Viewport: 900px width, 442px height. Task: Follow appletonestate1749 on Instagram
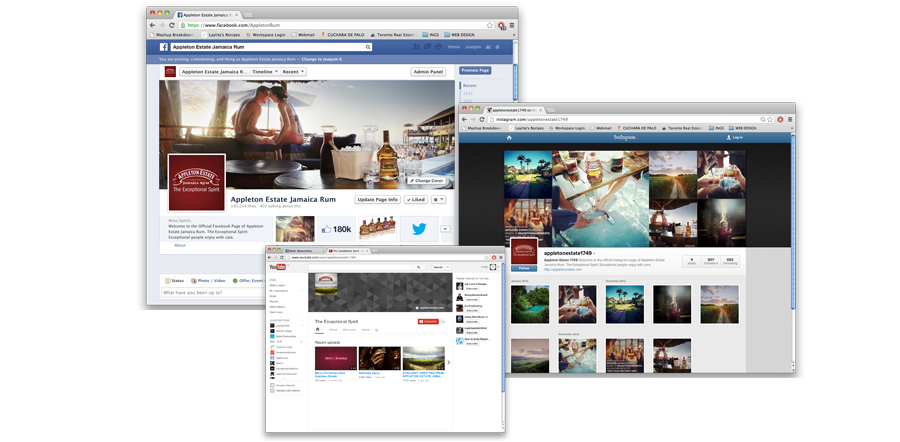524,268
